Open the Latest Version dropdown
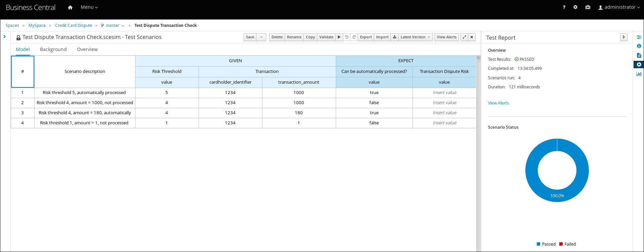 415,37
